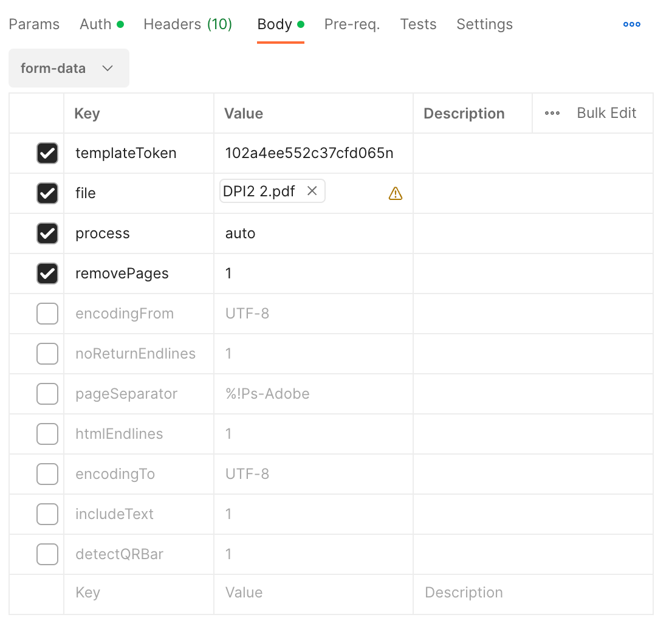Open the Pre-req. tab

pos(352,24)
